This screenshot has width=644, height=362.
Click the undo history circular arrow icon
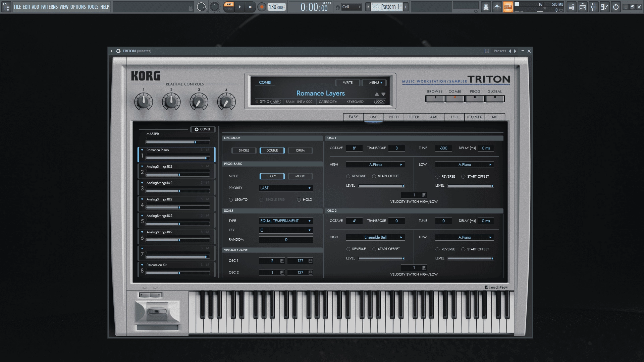[616, 7]
